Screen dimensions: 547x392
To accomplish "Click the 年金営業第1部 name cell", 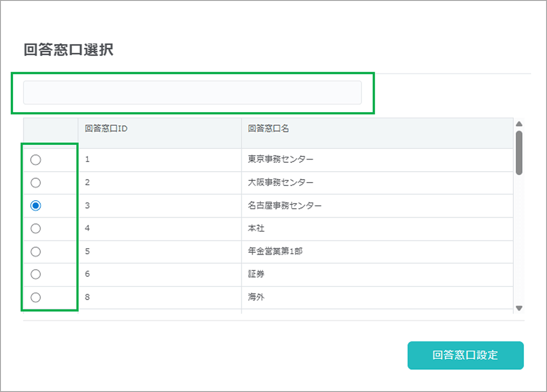I will click(275, 251).
